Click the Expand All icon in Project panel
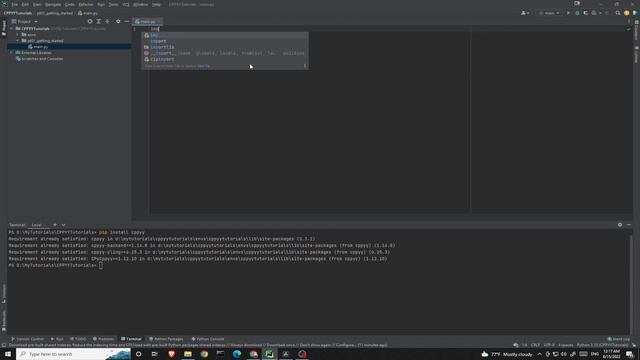 (99, 21)
